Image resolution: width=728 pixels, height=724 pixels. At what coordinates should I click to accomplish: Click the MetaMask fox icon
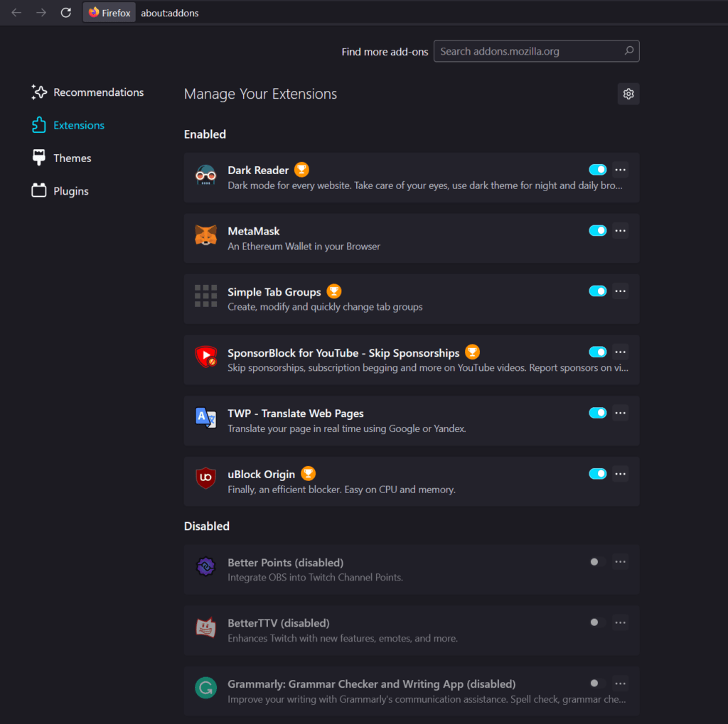205,235
